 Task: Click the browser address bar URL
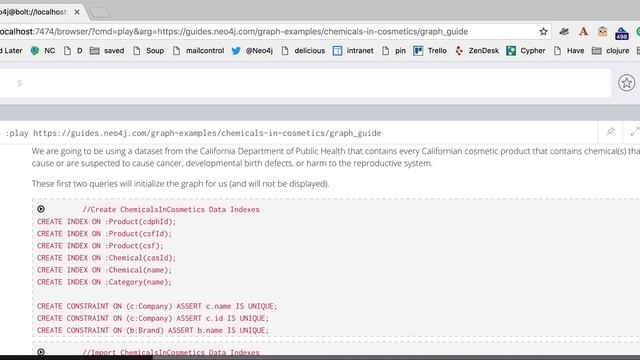[234, 31]
